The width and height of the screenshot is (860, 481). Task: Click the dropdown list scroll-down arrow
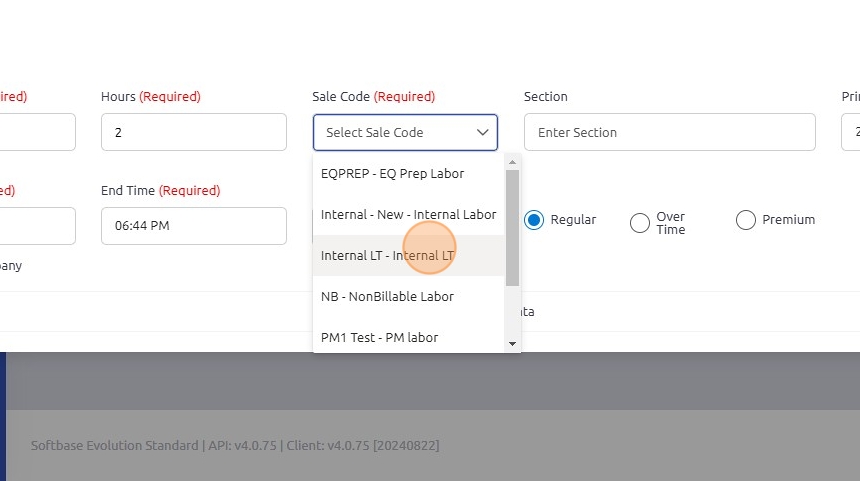(x=513, y=343)
